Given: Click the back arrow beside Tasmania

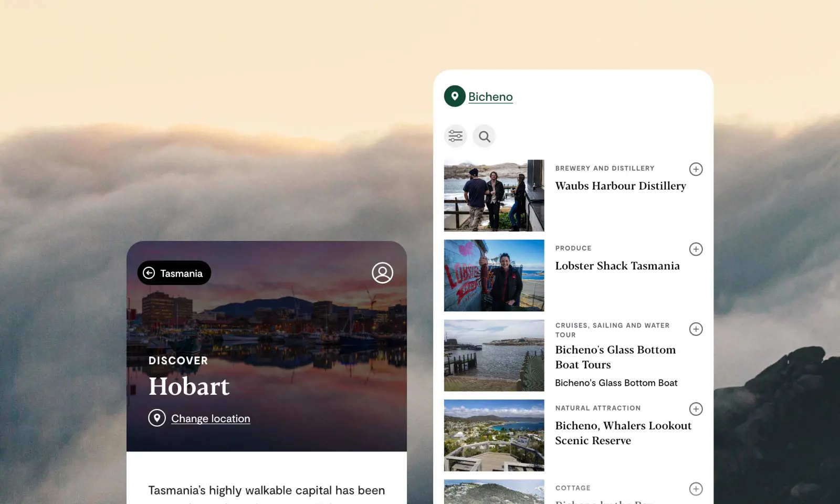Looking at the screenshot, I should pyautogui.click(x=149, y=273).
